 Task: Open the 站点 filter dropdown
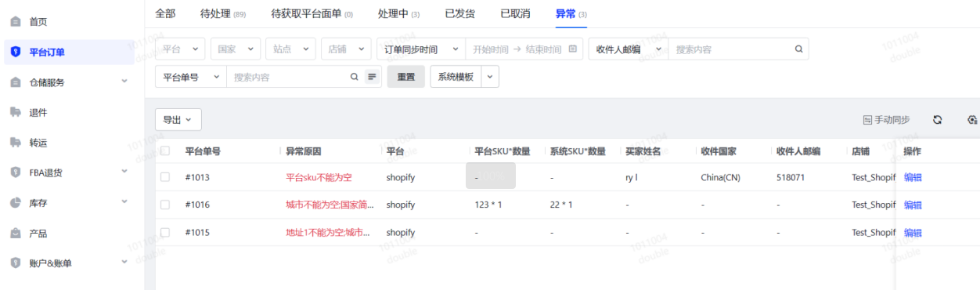pyautogui.click(x=291, y=49)
